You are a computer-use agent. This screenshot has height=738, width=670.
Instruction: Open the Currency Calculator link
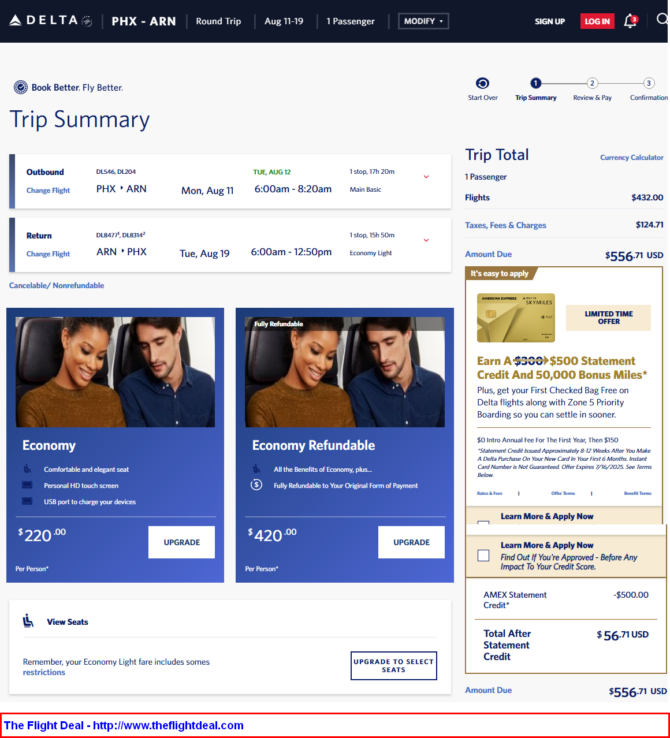point(631,157)
